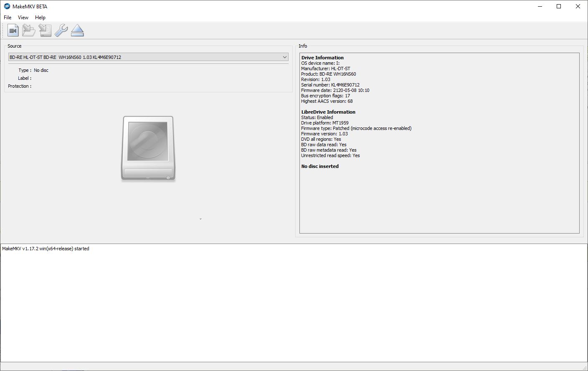Open Preferences via the wrench icon

click(x=61, y=30)
